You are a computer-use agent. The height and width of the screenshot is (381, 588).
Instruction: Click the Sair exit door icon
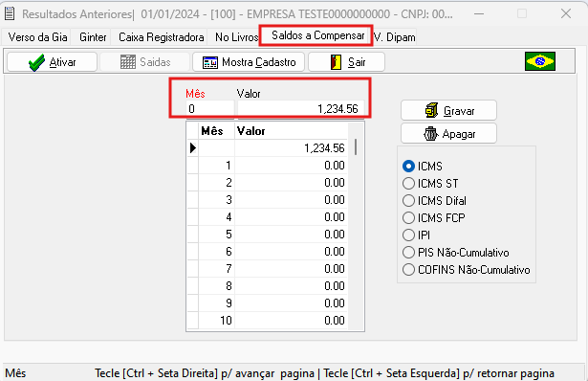(336, 62)
